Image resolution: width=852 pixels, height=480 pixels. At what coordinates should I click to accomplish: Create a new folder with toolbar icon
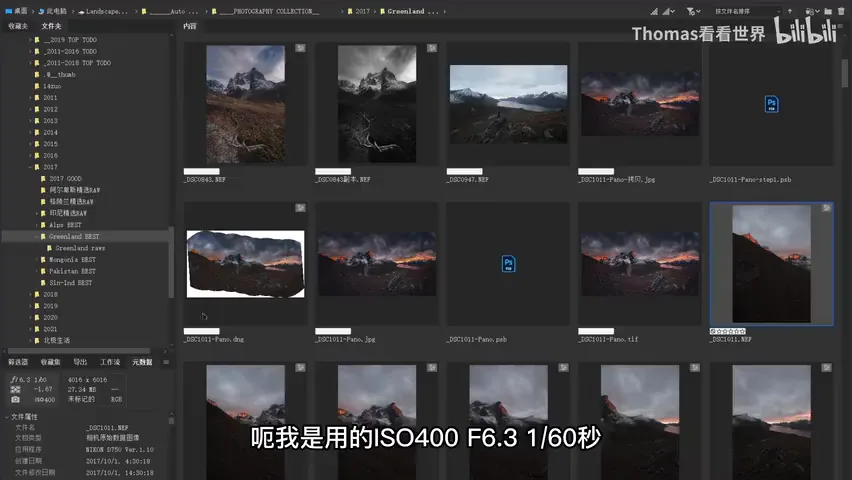pos(828,11)
